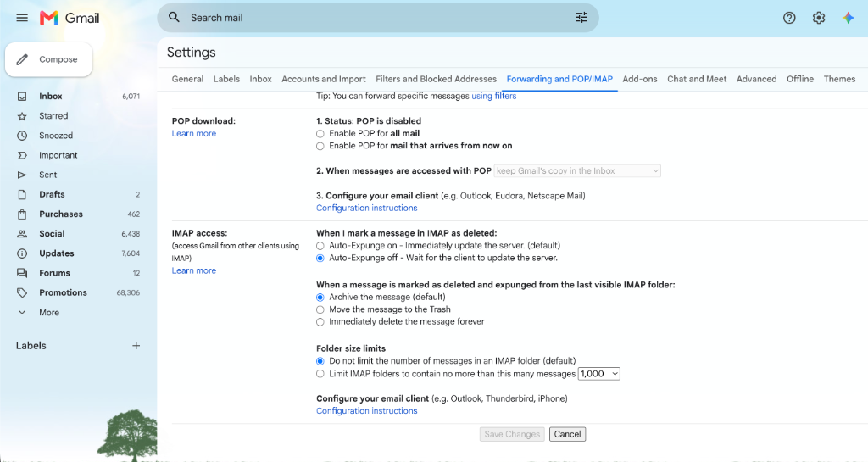
Task: Click the Inbox tray icon in sidebar
Action: pos(22,97)
